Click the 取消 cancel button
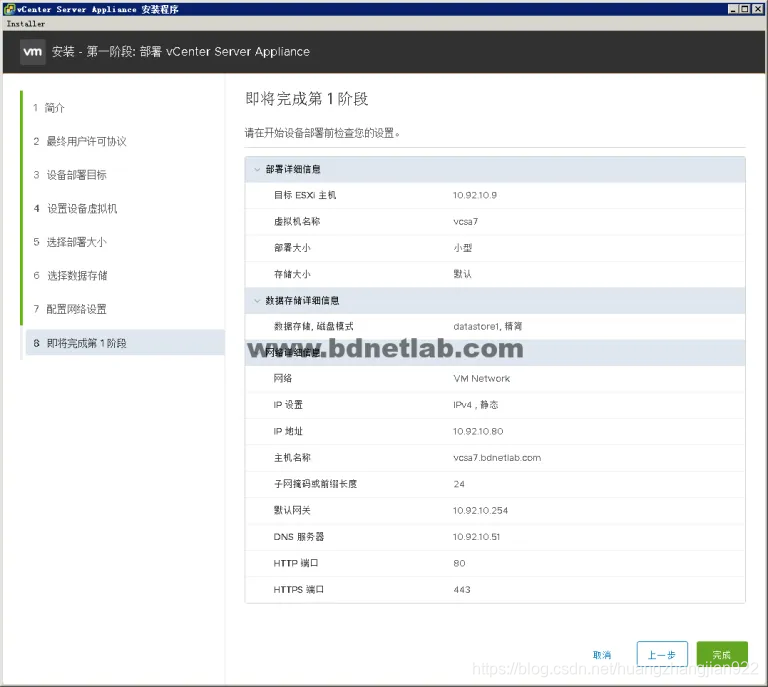This screenshot has width=768, height=687. [x=601, y=655]
